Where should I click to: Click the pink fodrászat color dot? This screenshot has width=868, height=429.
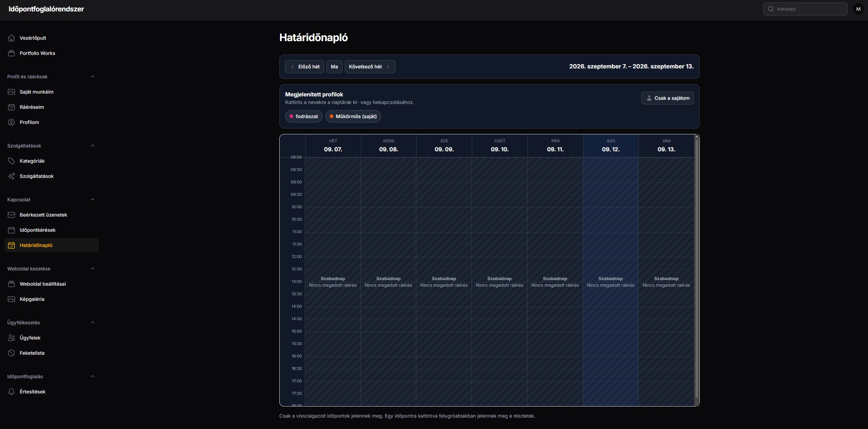point(291,116)
